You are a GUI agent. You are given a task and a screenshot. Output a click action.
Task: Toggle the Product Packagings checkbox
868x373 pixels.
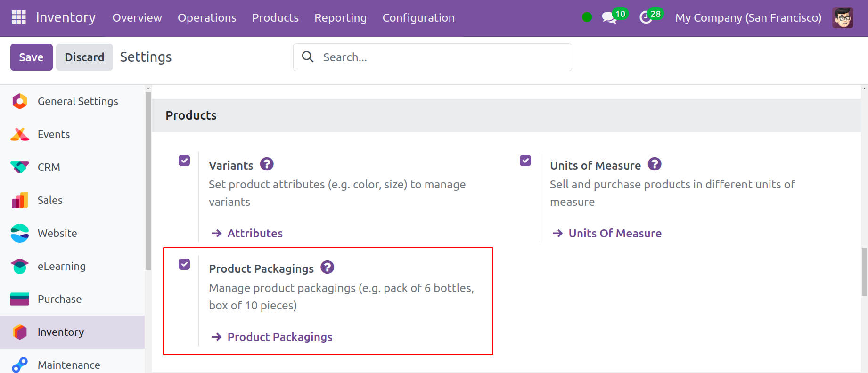[x=184, y=264]
